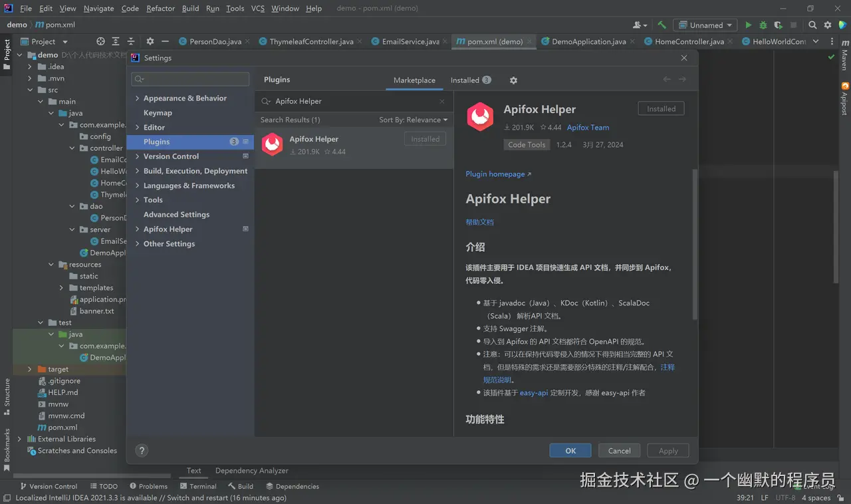
Task: Open the easy-api link in description
Action: [534, 393]
